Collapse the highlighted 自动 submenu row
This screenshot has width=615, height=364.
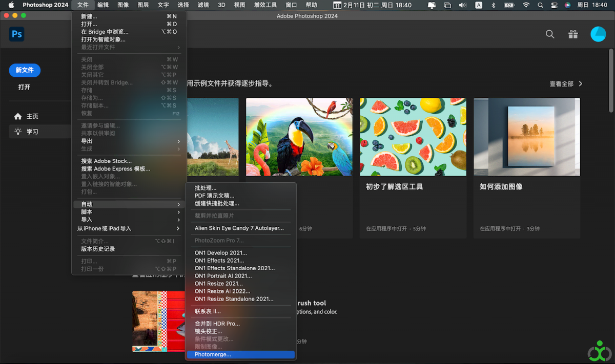[129, 204]
